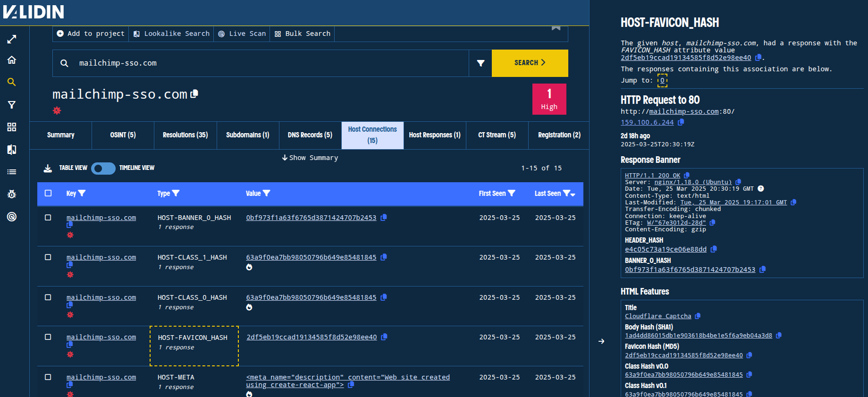Open the bug sidebar icon
Viewport: 868px width, 397px height.
point(12,194)
